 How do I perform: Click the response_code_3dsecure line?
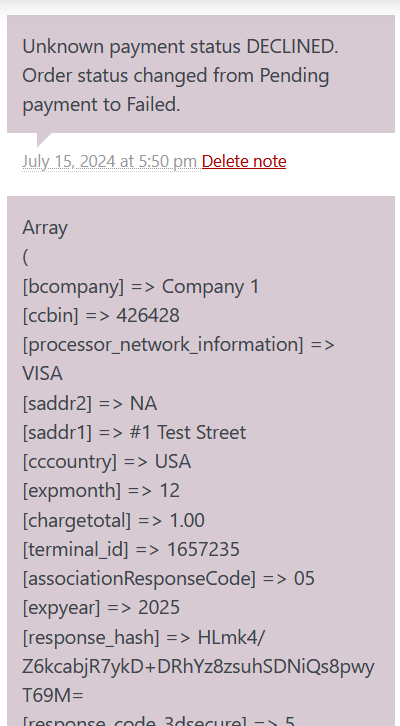pyautogui.click(x=159, y=720)
